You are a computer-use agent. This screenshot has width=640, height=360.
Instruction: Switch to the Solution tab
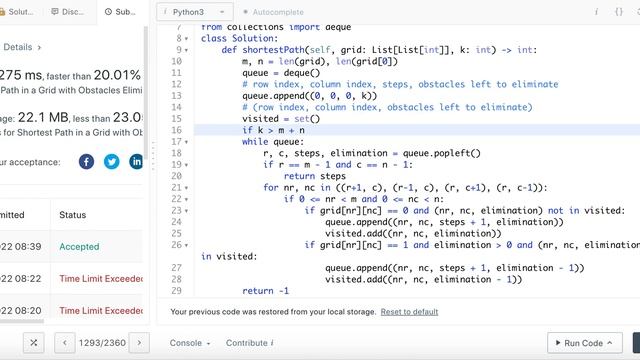17,12
